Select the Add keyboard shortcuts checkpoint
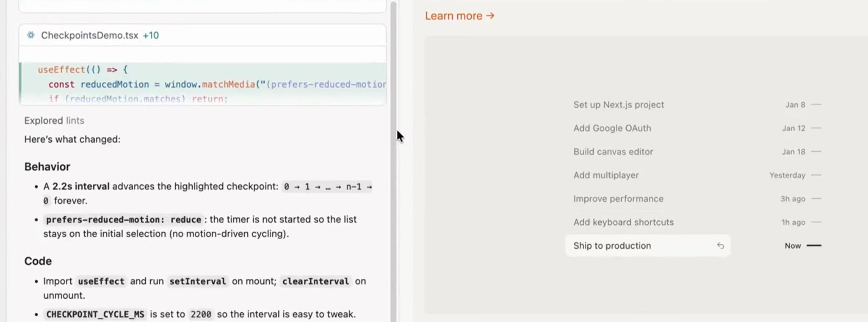868x322 pixels. (623, 222)
